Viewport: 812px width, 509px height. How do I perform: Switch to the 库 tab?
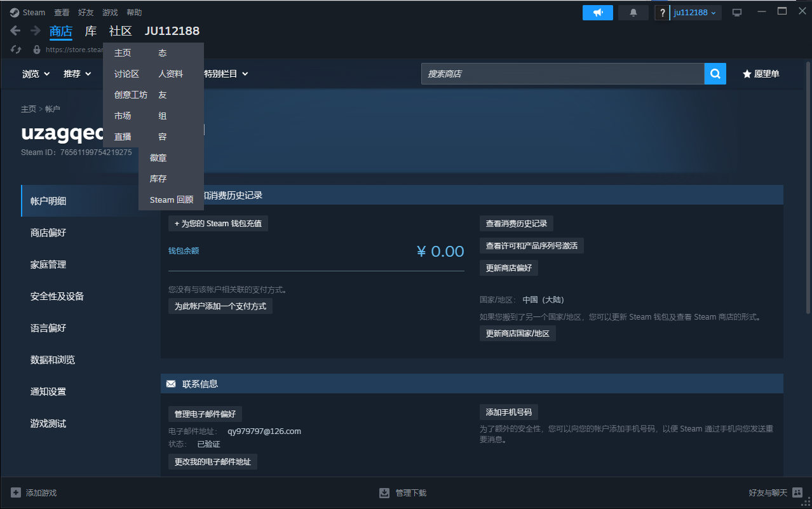[x=91, y=31]
